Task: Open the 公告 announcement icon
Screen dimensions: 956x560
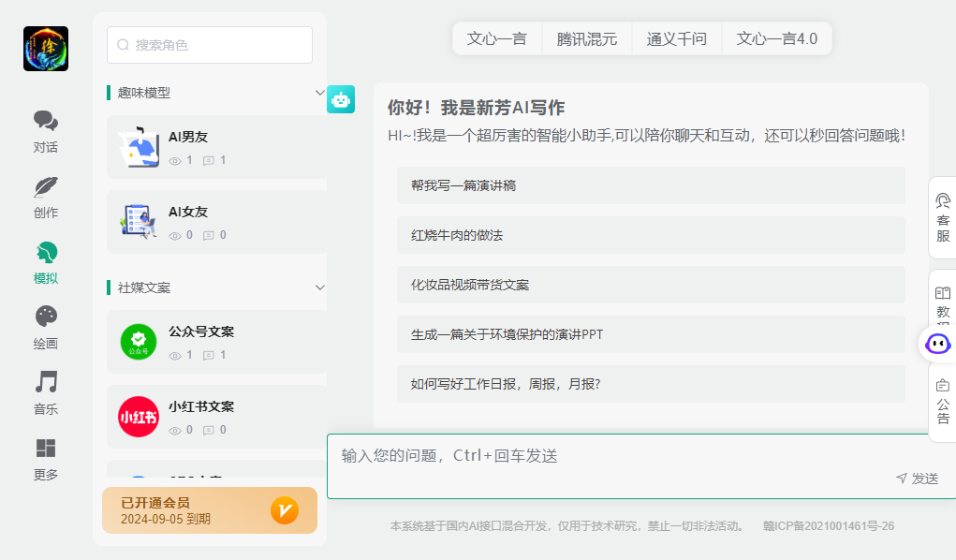Action: (x=942, y=385)
